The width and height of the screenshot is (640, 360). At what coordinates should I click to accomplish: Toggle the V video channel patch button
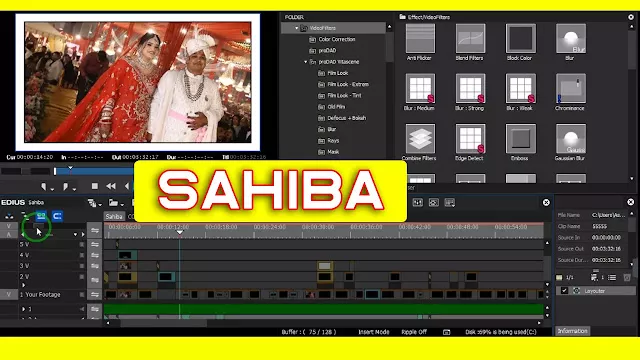tap(9, 226)
